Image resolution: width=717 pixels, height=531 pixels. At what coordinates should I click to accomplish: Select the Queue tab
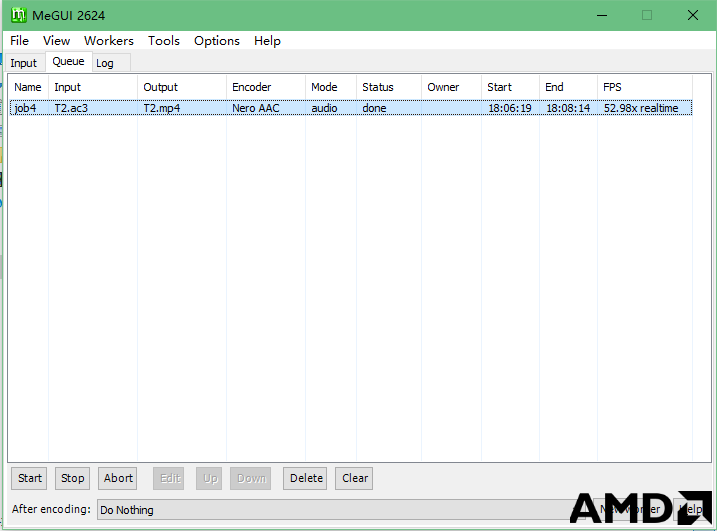point(68,61)
